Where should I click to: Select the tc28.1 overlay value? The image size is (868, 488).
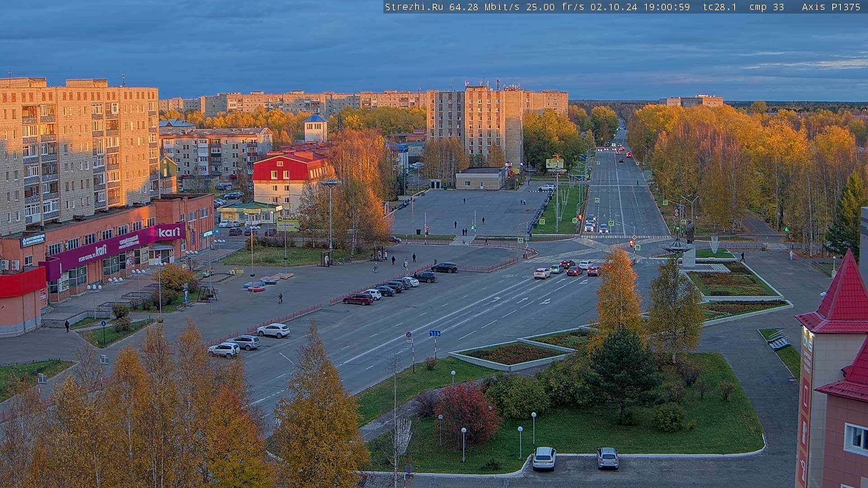pos(720,7)
